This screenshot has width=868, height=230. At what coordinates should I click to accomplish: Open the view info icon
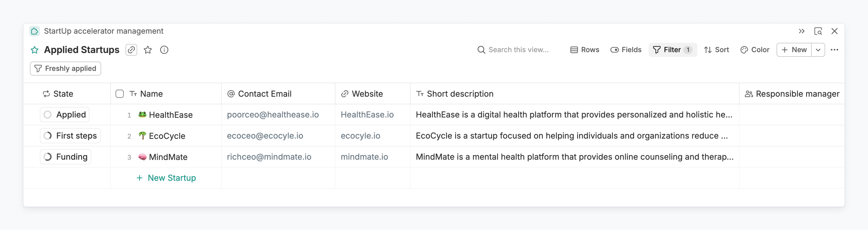point(164,50)
